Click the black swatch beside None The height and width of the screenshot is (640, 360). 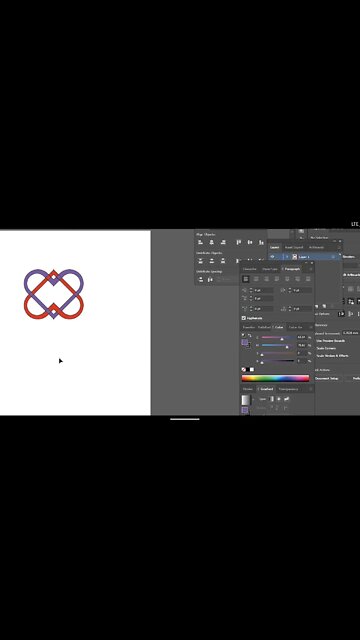(x=248, y=370)
